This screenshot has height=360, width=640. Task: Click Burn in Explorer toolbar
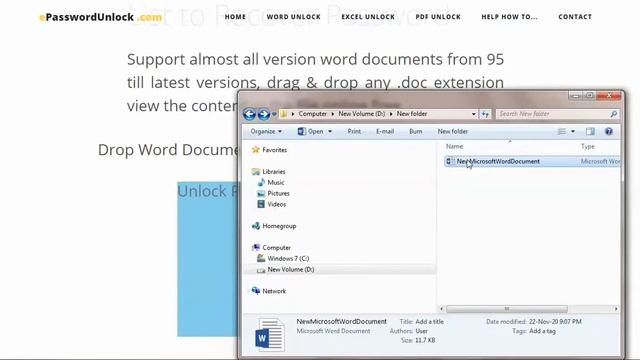(x=416, y=131)
